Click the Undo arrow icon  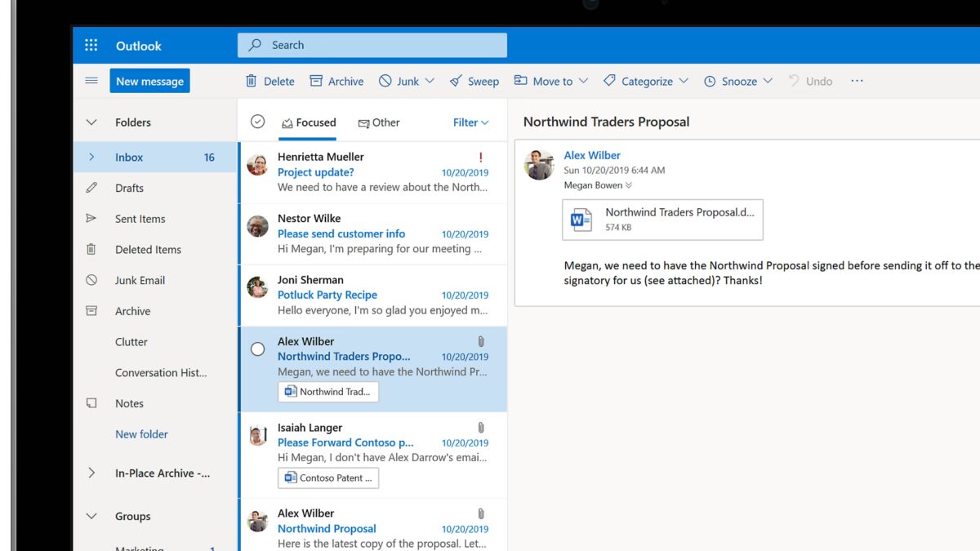click(794, 81)
